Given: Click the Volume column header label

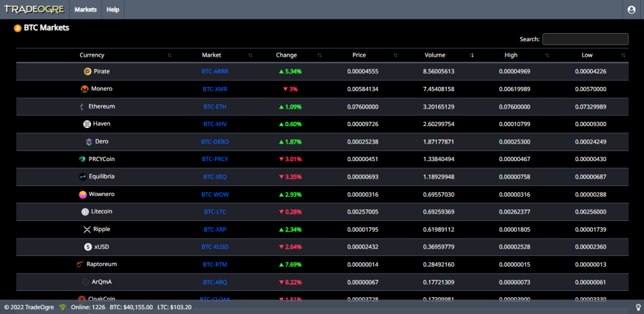Looking at the screenshot, I should 435,55.
